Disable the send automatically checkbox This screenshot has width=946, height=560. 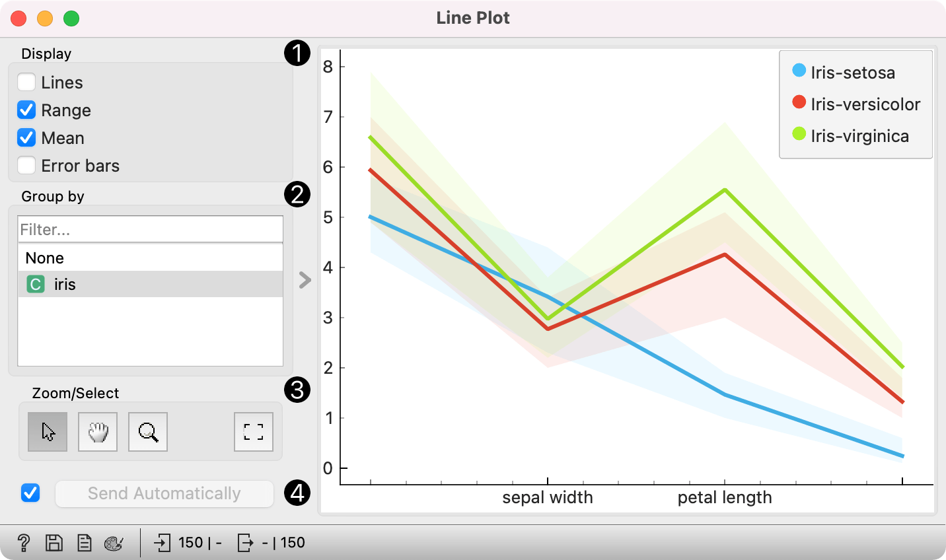tap(30, 493)
